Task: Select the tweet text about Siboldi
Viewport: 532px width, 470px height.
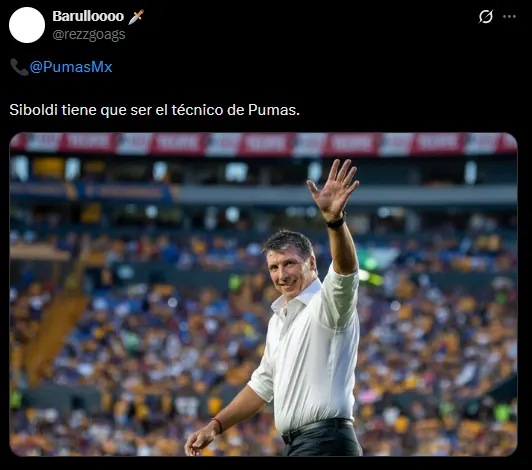Action: [x=154, y=110]
